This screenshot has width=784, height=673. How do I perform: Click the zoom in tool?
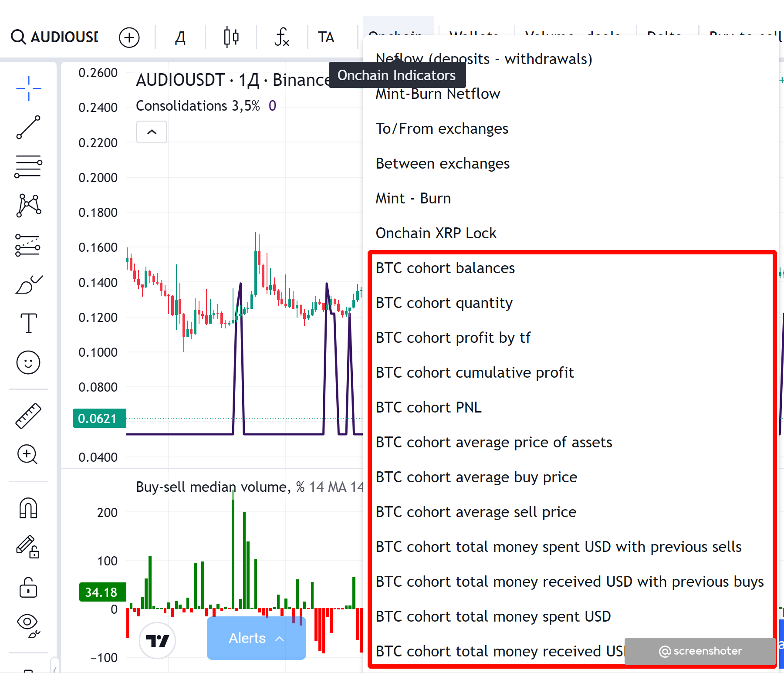27,454
